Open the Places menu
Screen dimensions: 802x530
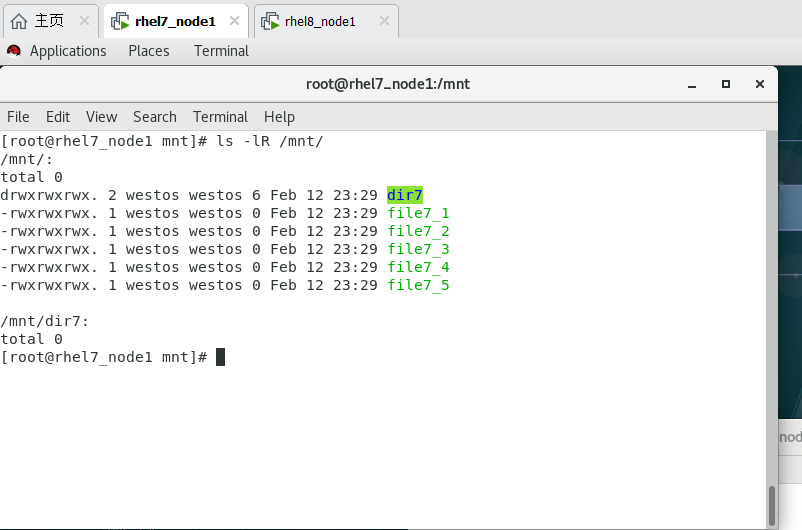coord(149,51)
